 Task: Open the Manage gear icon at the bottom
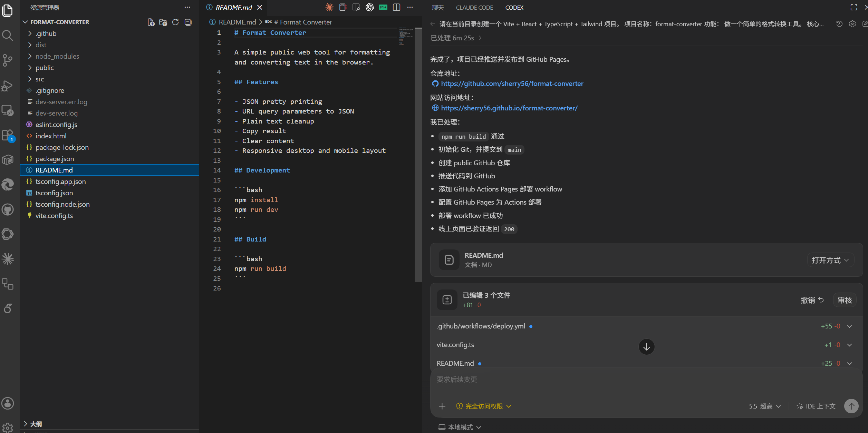click(8, 427)
